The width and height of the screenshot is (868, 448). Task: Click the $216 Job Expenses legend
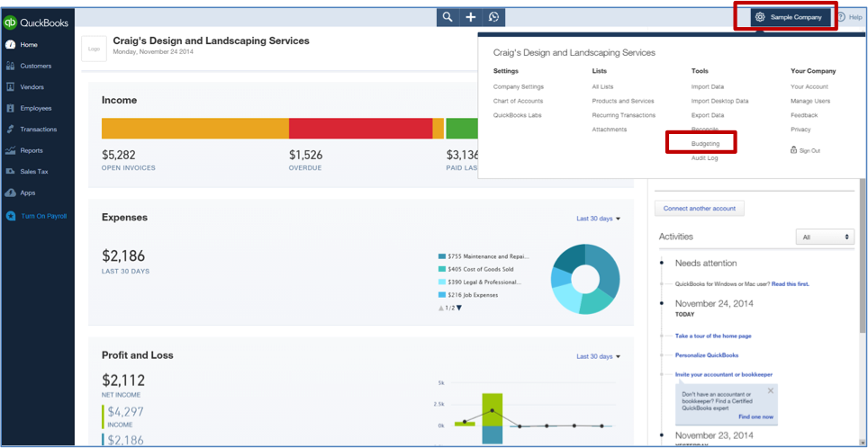pyautogui.click(x=468, y=295)
